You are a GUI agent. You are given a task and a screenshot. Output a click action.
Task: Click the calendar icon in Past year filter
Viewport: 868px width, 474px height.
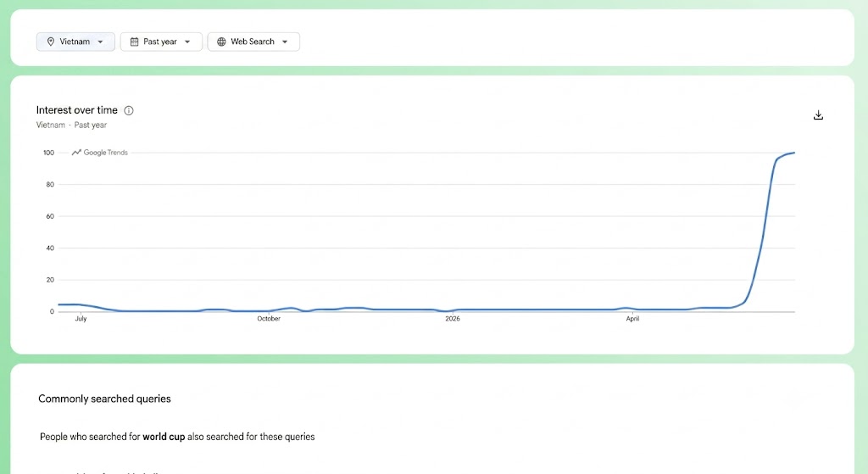tap(134, 42)
